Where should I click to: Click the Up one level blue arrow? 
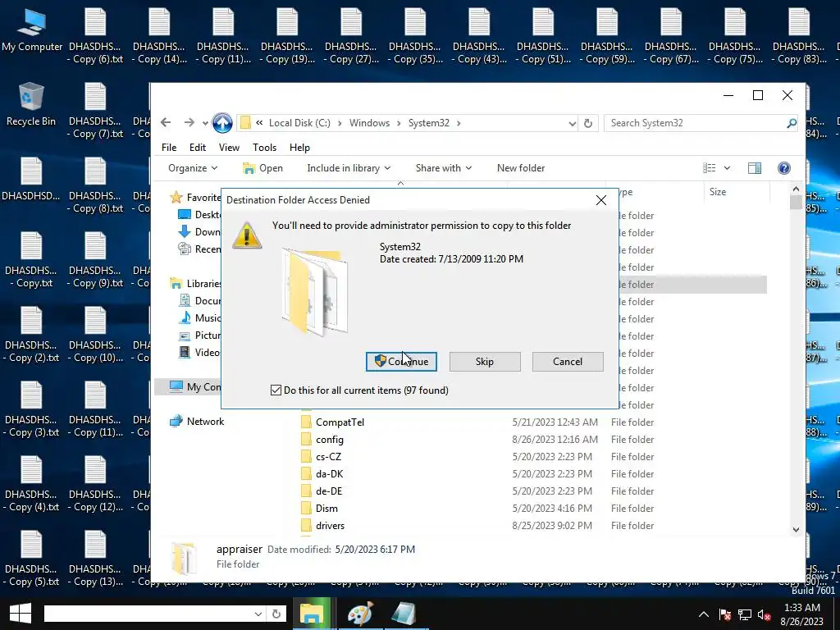point(222,123)
